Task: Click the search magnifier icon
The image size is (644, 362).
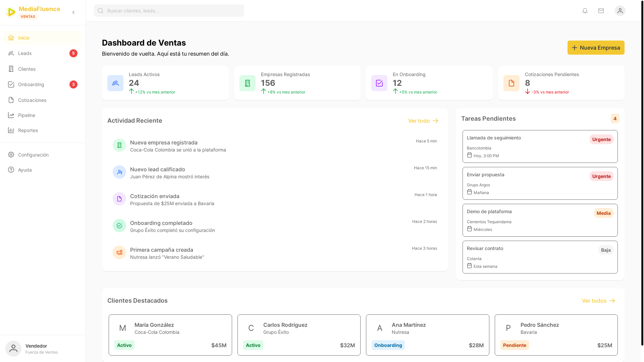Action: coord(101,11)
